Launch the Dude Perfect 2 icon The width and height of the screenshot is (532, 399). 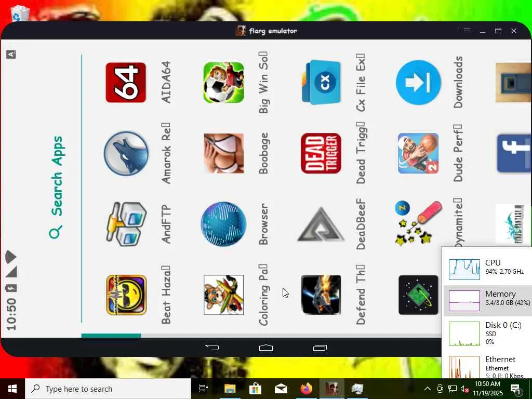tap(418, 153)
